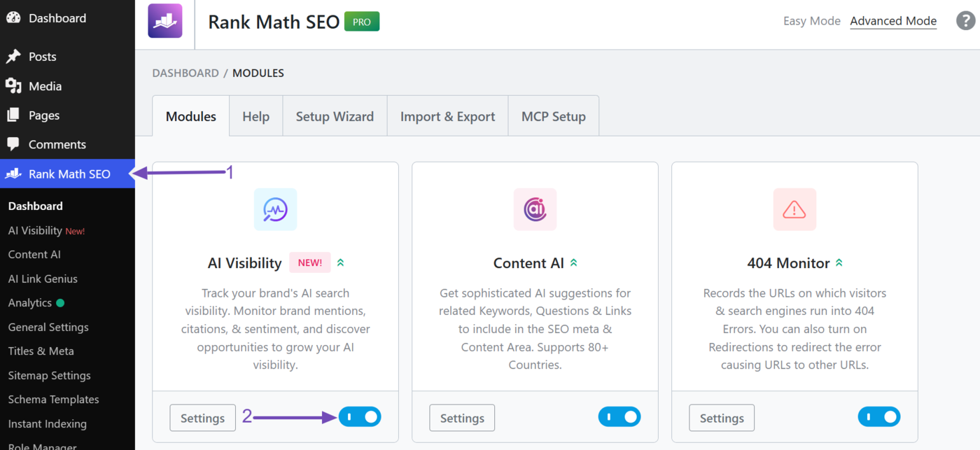Click the Media icon in sidebar
The image size is (980, 450).
click(13, 86)
